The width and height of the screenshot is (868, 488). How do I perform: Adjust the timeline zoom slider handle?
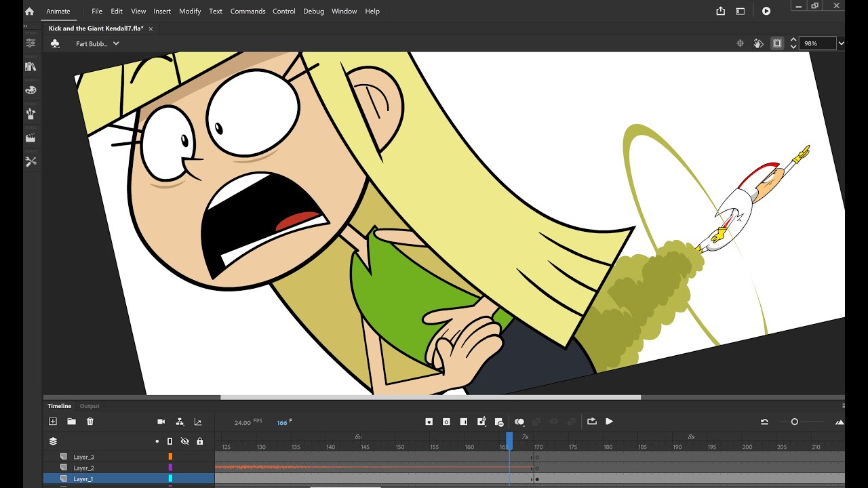794,422
